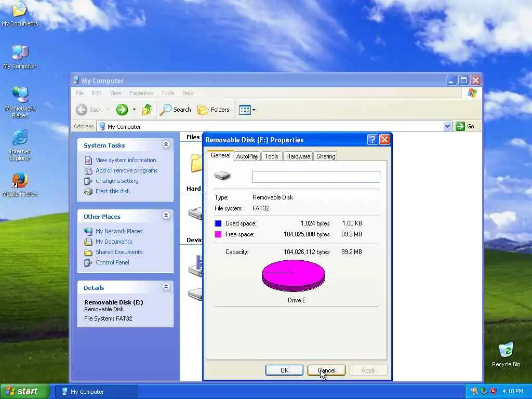This screenshot has height=399, width=532.
Task: Select My Network Places desktop icon
Action: (x=20, y=102)
